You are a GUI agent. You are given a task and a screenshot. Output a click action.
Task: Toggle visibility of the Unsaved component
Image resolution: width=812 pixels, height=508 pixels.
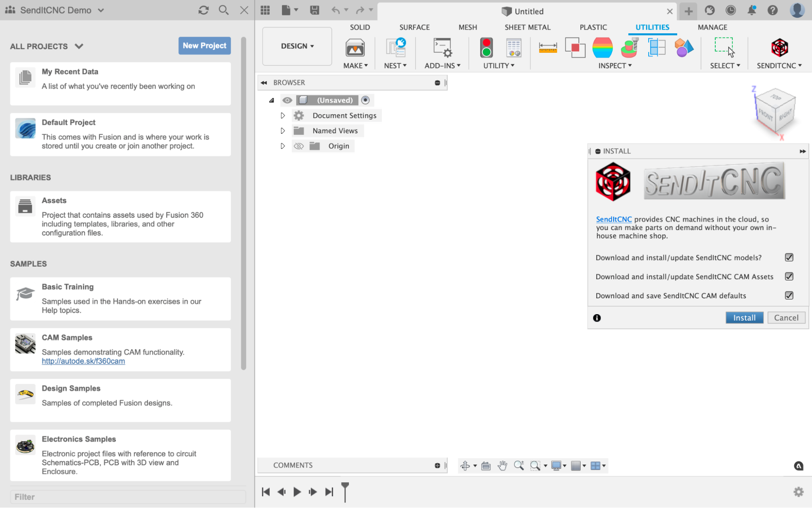coord(287,100)
